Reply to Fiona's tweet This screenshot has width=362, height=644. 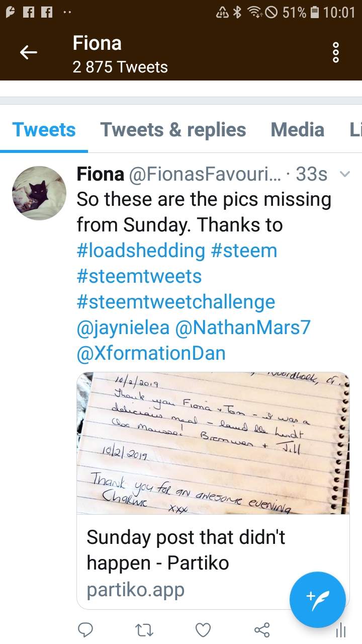86,629
